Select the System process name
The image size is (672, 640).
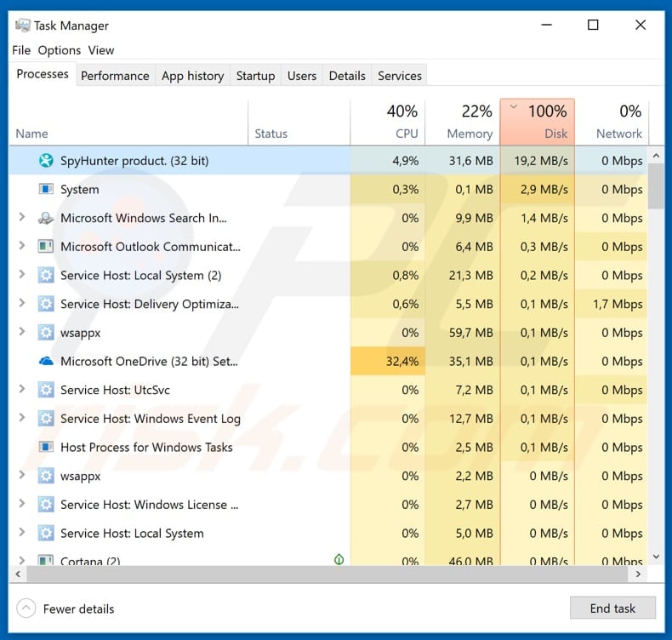coord(80,190)
